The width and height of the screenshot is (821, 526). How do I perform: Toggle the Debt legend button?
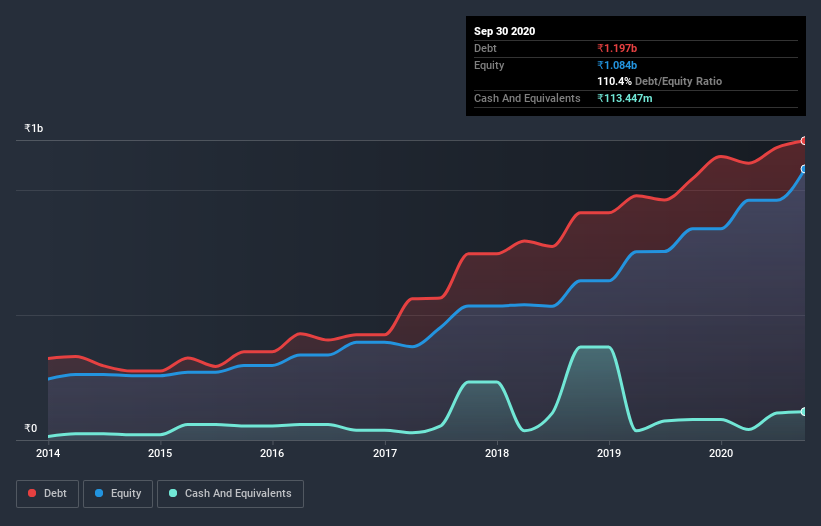pos(48,494)
